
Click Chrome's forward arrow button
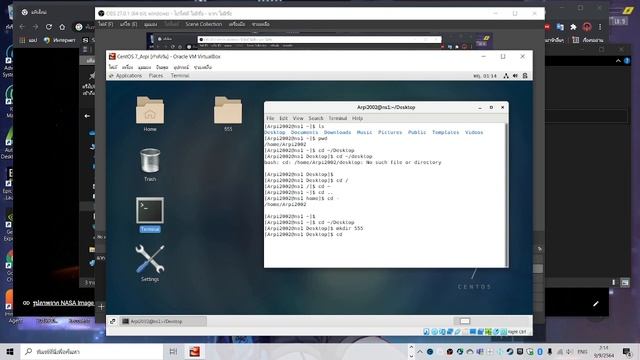click(x=35, y=27)
